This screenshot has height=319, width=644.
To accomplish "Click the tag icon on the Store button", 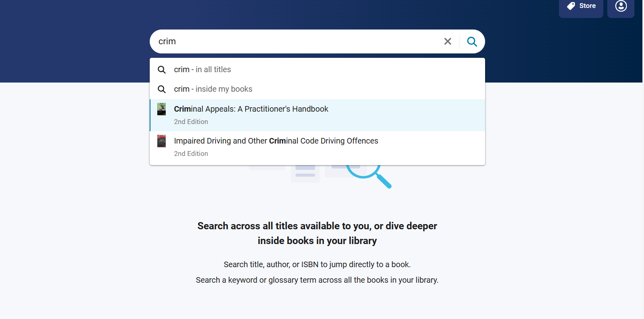I will [x=571, y=6].
